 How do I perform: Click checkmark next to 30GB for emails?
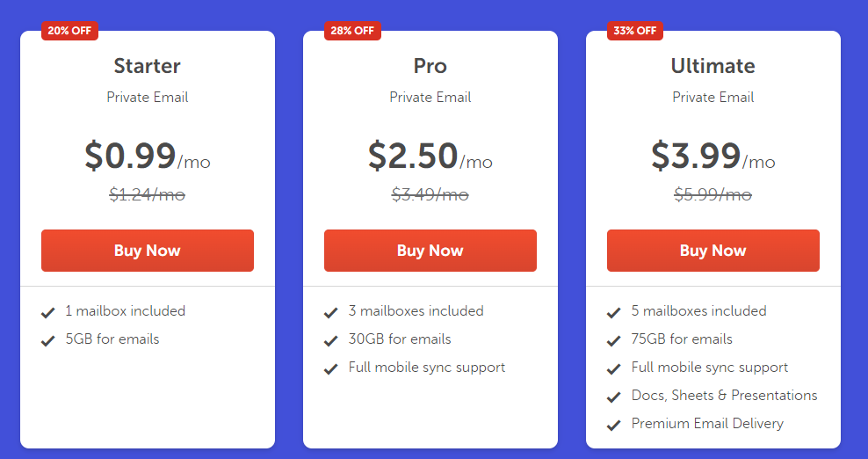point(331,340)
